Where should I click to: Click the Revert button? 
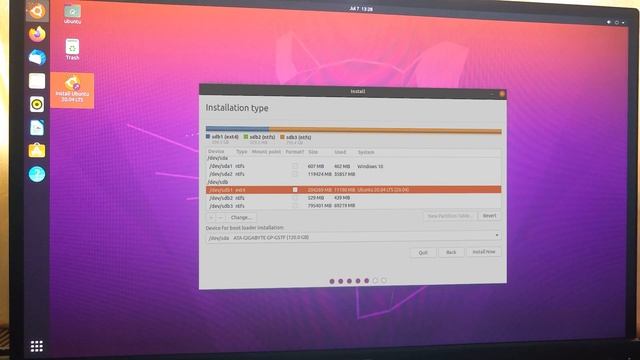click(489, 216)
